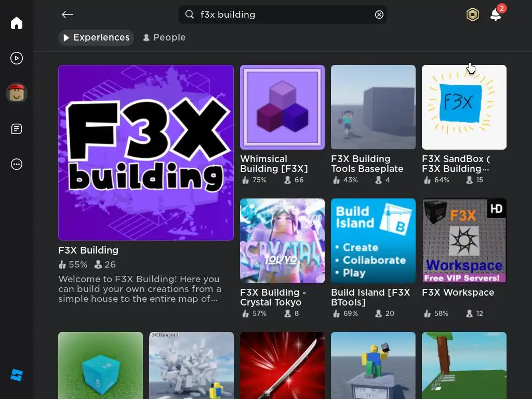This screenshot has height=399, width=532.
Task: Open the Roblox Studio icon at sidebar bottom
Action: coord(16,375)
